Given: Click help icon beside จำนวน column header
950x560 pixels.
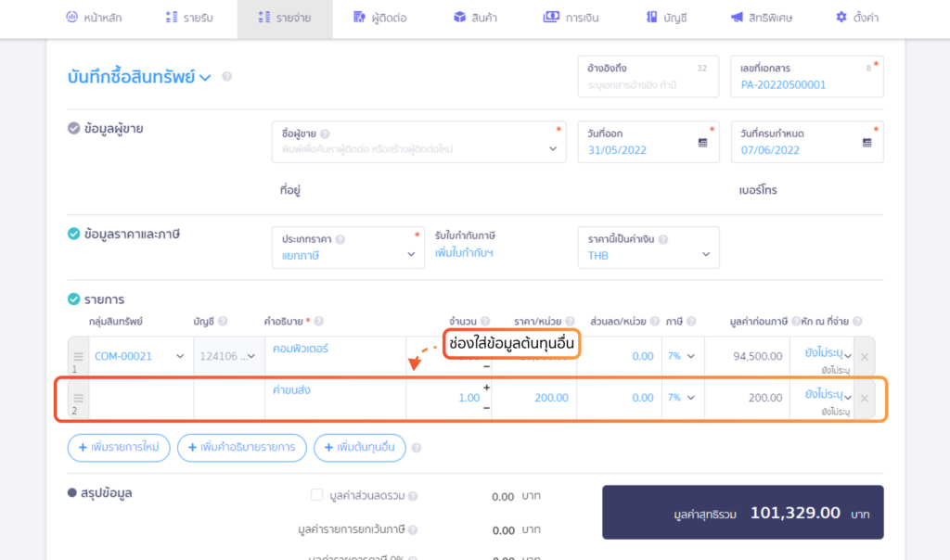Looking at the screenshot, I should pos(485,322).
